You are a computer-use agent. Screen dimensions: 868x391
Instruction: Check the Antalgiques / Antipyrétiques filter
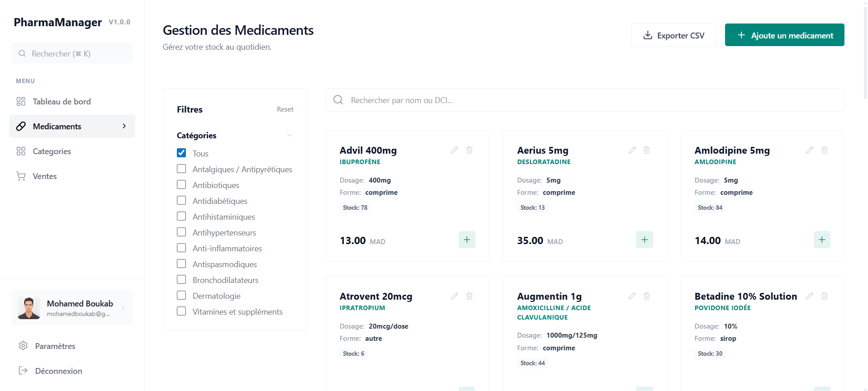(181, 169)
